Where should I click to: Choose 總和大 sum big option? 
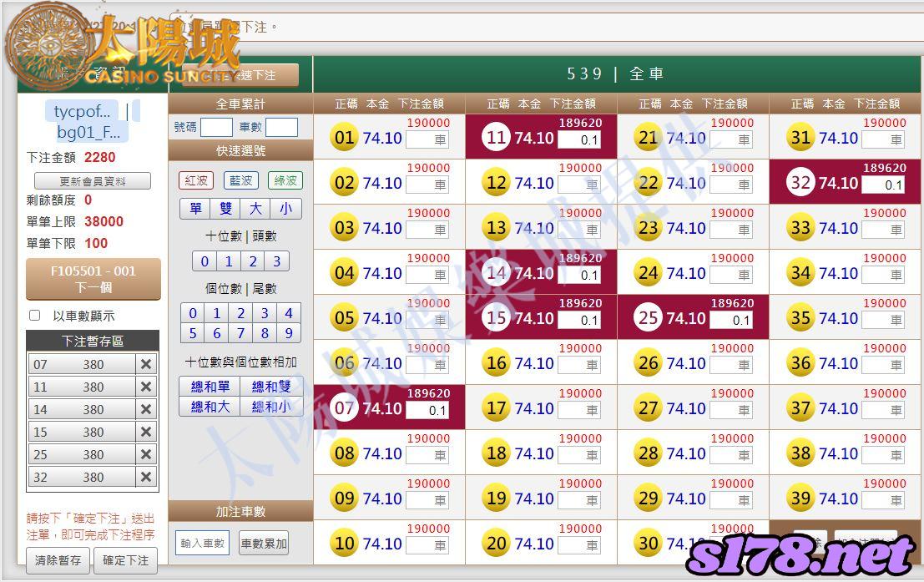[x=210, y=407]
